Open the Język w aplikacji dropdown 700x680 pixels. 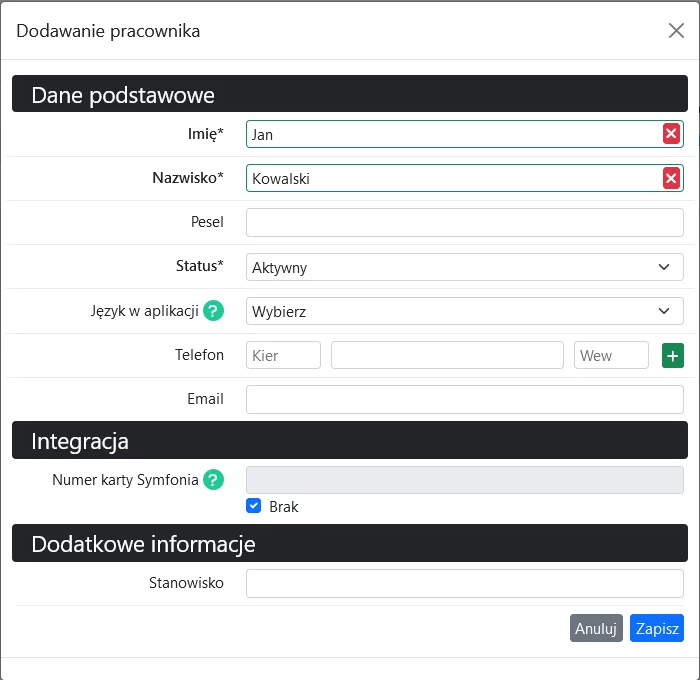coord(464,311)
